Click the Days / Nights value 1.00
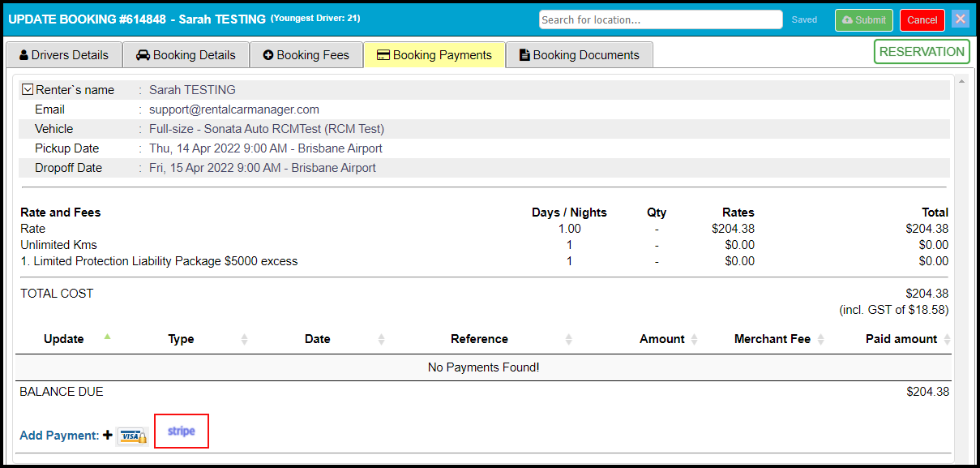Image resolution: width=980 pixels, height=468 pixels. [569, 229]
